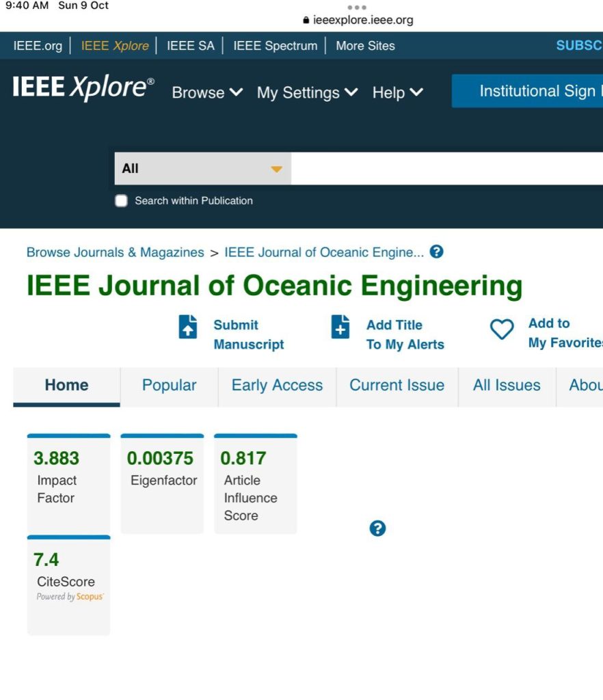603x700 pixels.
Task: Click into the search text field
Action: point(447,168)
